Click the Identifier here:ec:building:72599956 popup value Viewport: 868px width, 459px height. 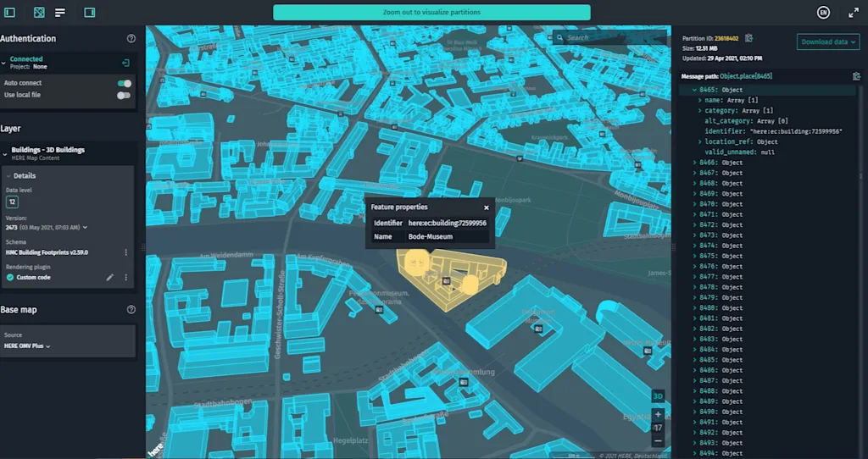pyautogui.click(x=448, y=224)
